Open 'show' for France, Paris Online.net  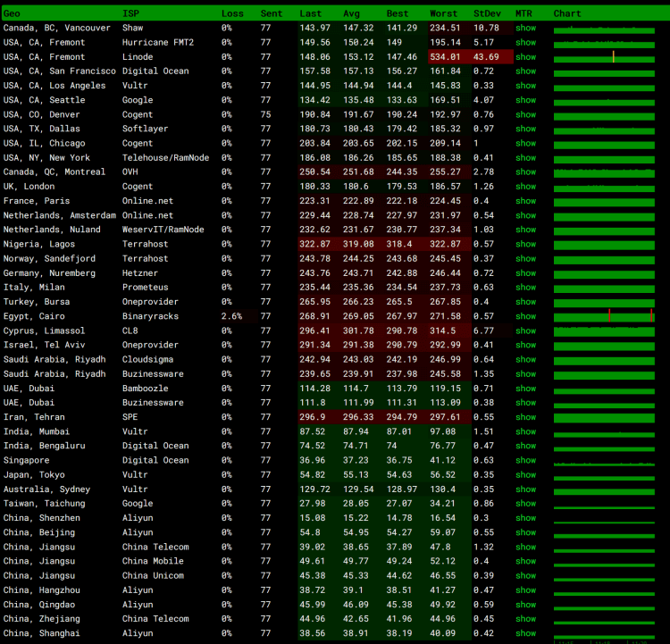click(525, 201)
